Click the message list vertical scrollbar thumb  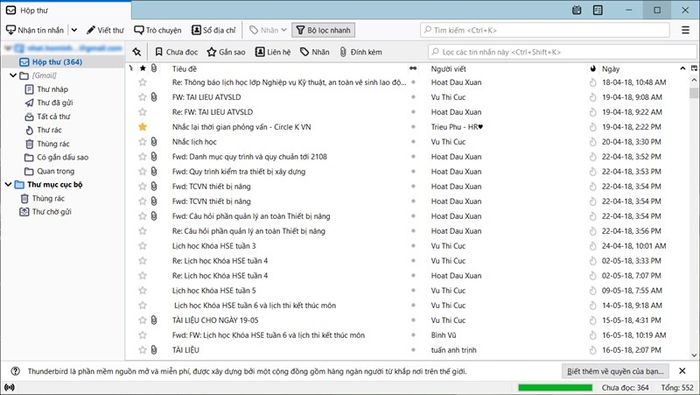tap(694, 93)
